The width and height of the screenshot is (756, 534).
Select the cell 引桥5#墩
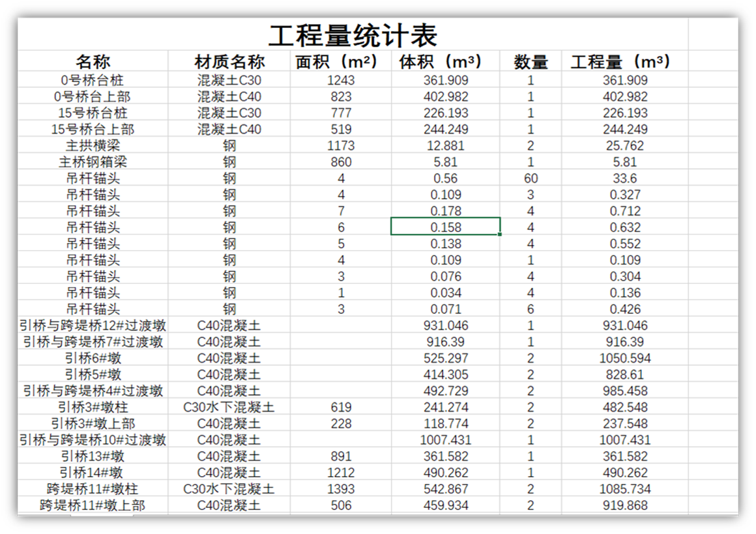click(93, 374)
